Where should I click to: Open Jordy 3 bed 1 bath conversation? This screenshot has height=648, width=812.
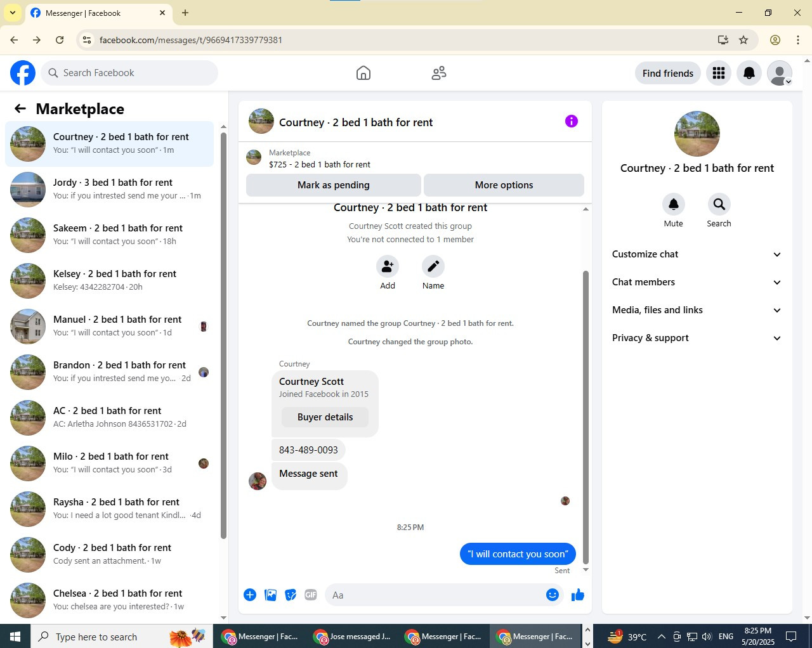tap(110, 190)
